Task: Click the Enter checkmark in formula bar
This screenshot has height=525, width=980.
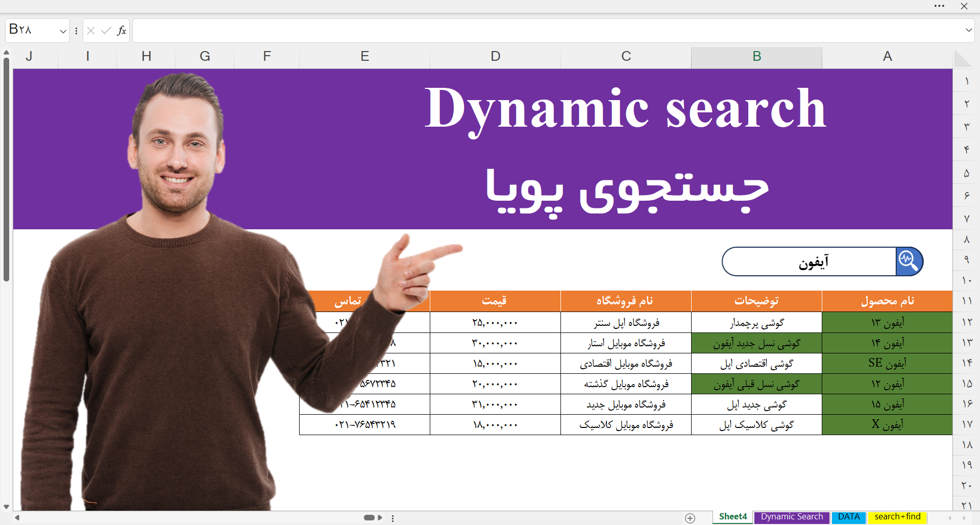Action: tap(106, 31)
